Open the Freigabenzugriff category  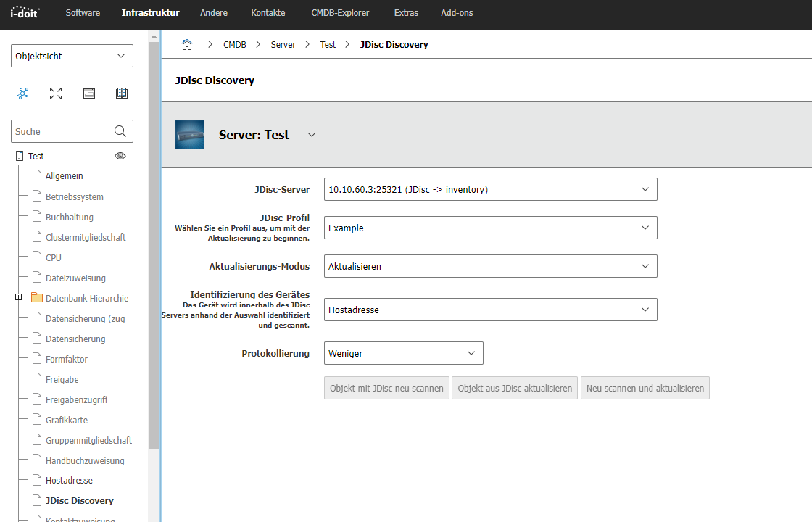(x=77, y=399)
